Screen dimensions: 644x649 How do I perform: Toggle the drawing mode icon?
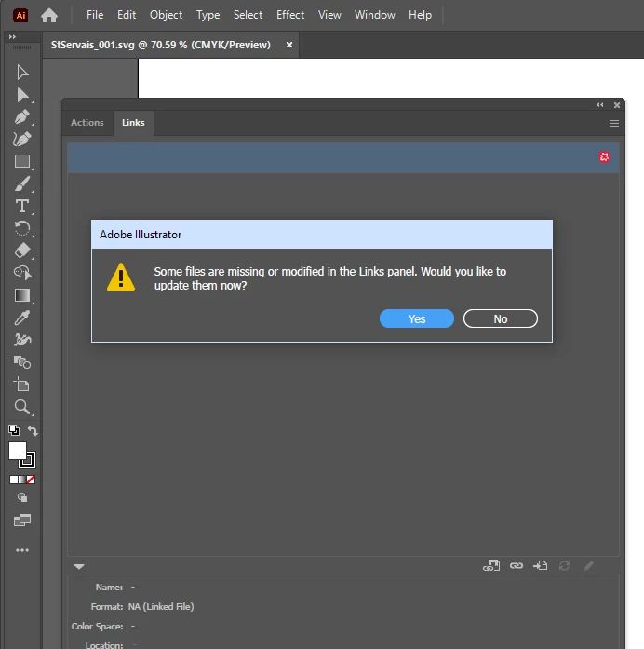22,497
